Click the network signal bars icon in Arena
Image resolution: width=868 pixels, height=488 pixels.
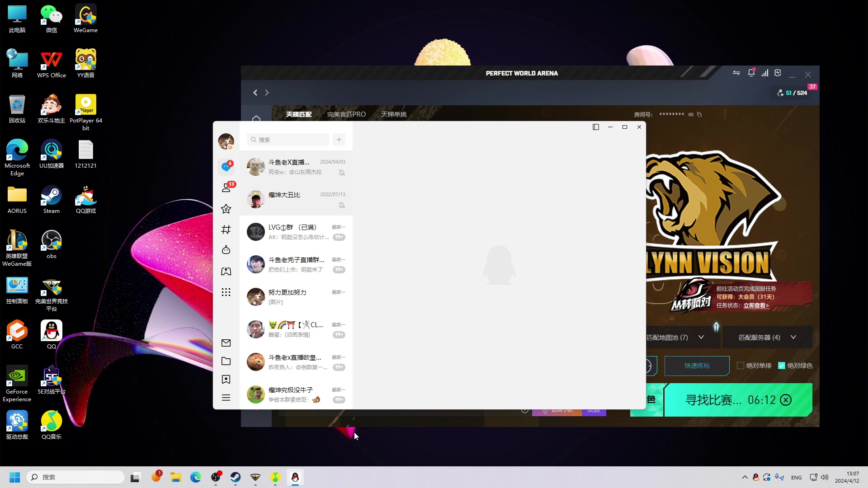click(x=765, y=73)
